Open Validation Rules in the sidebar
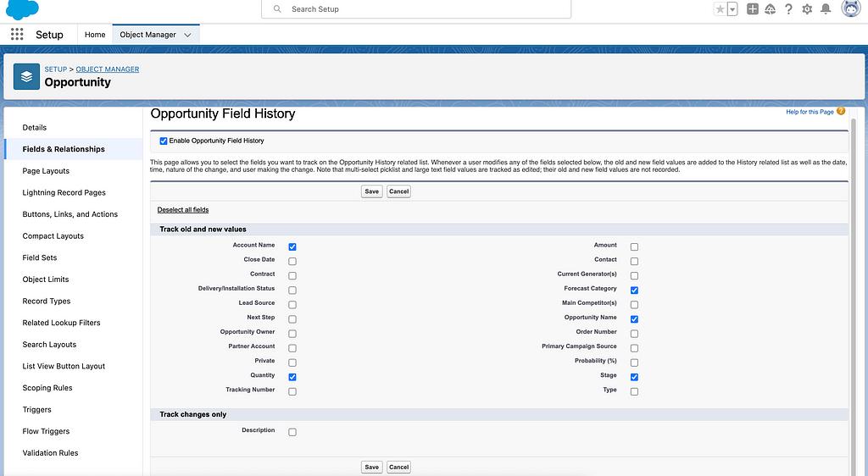Image resolution: width=868 pixels, height=476 pixels. coord(50,453)
